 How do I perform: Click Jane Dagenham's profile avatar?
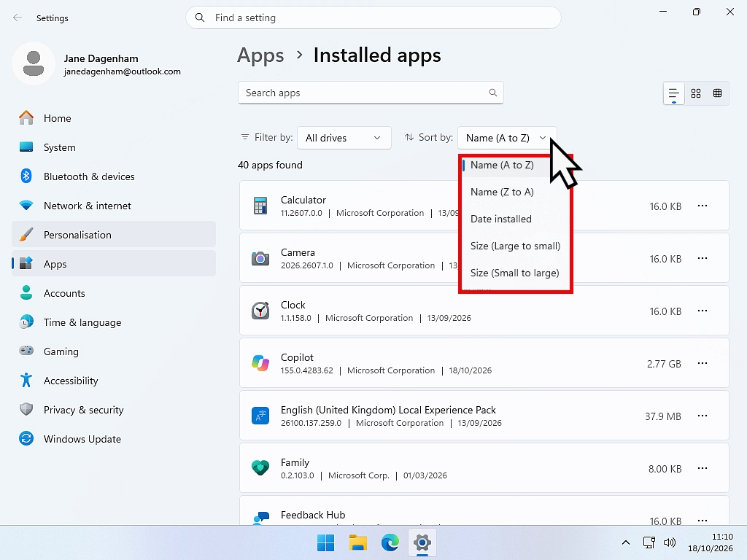tap(34, 64)
